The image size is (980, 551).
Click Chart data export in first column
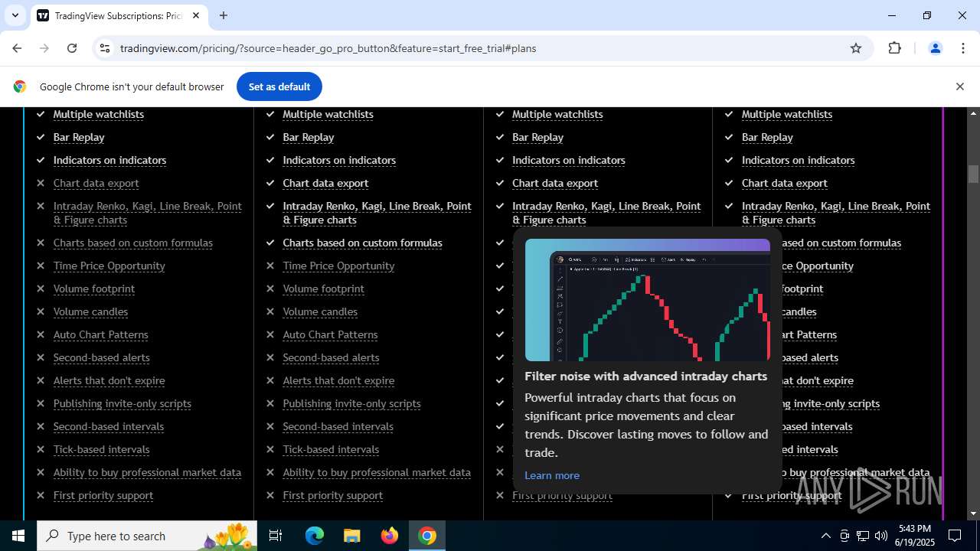pyautogui.click(x=96, y=183)
